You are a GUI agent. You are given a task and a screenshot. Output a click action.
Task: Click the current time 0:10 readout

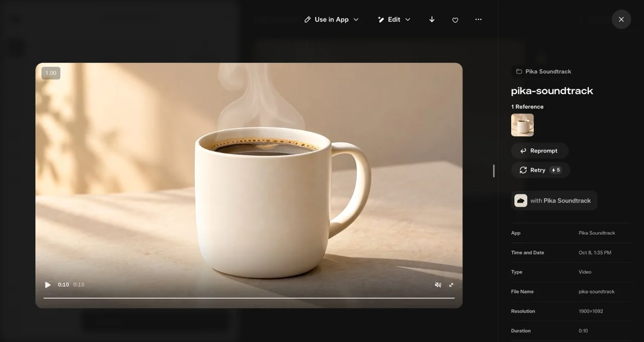pos(63,285)
